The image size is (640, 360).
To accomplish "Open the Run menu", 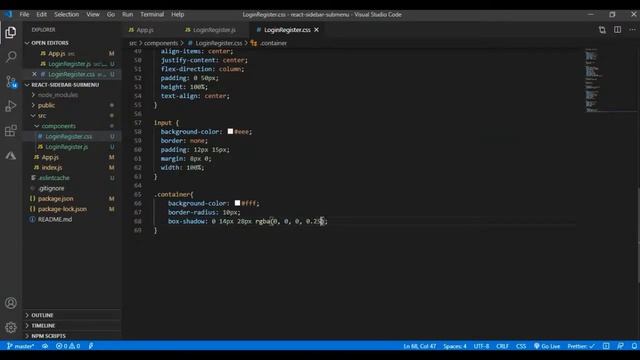I will 127,14.
